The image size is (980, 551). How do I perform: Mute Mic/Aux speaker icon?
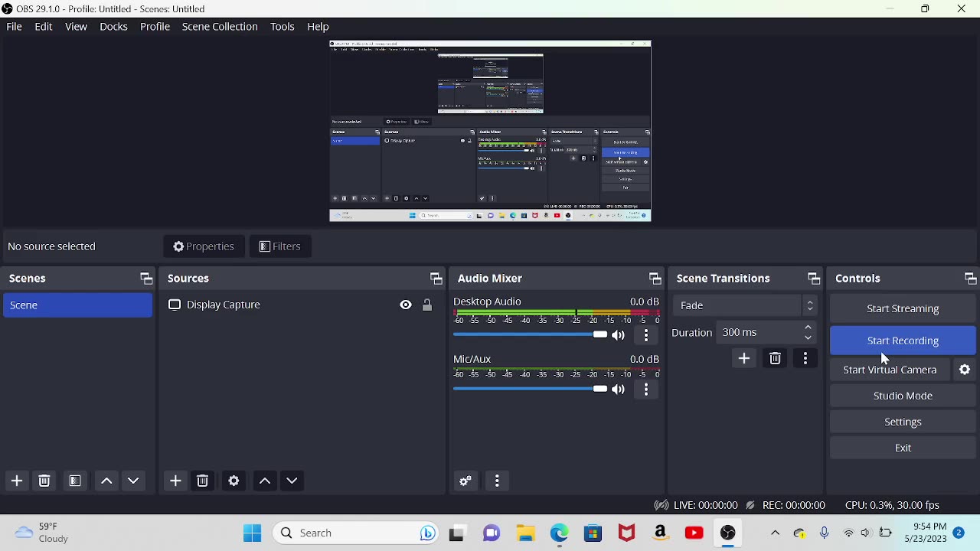pos(619,390)
